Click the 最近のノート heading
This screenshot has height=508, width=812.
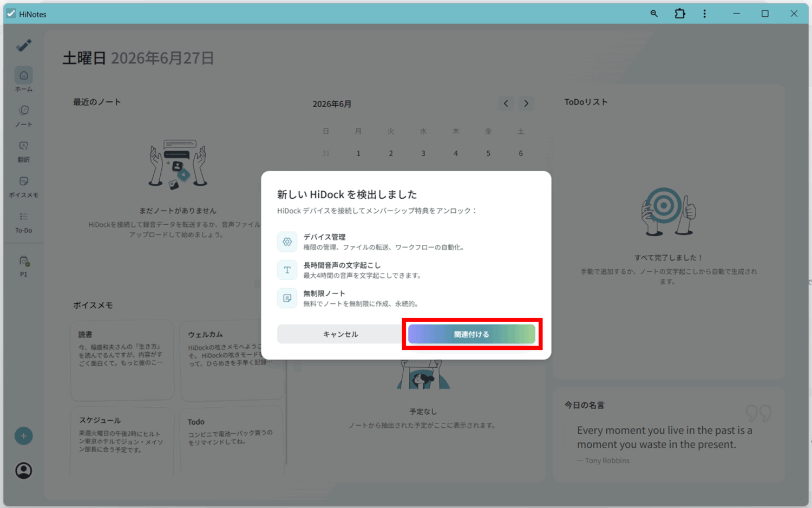(97, 102)
